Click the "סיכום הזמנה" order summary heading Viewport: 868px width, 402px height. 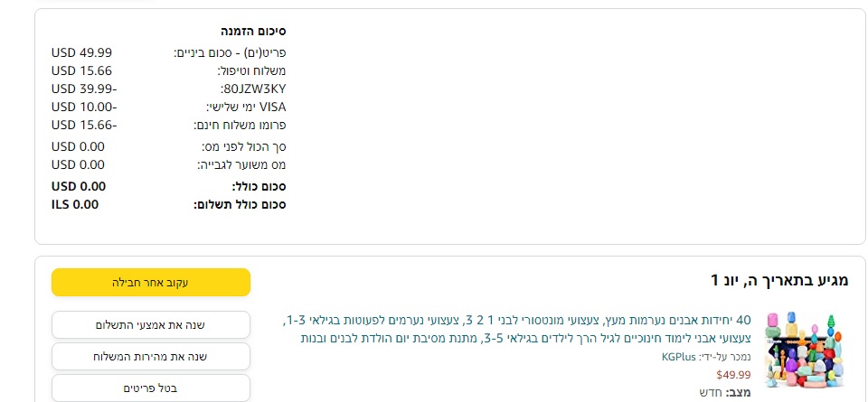(253, 32)
